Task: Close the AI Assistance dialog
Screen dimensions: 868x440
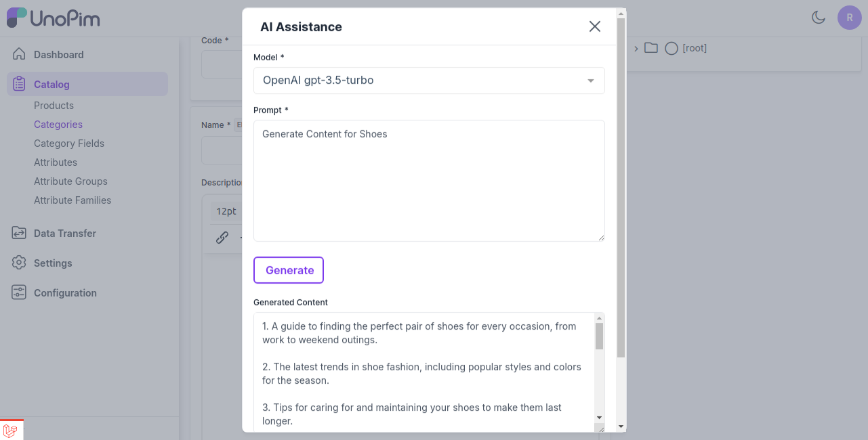Action: (x=595, y=26)
